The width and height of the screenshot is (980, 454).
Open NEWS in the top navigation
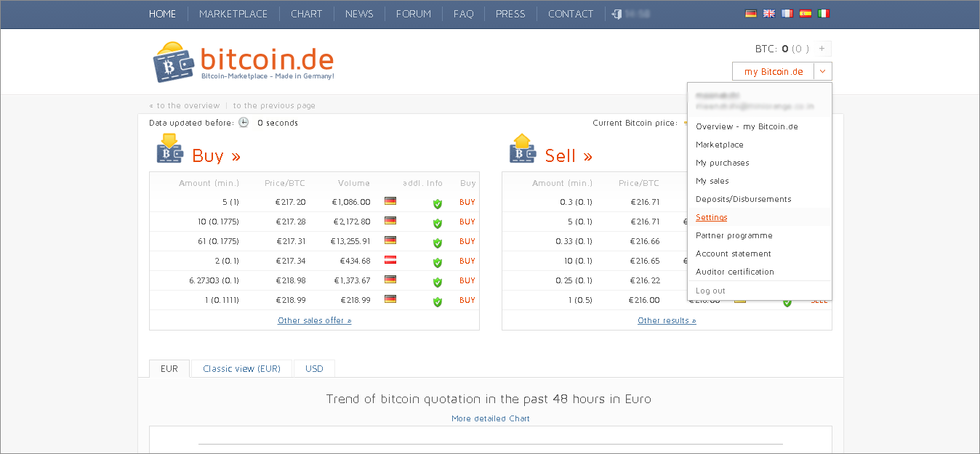[359, 14]
